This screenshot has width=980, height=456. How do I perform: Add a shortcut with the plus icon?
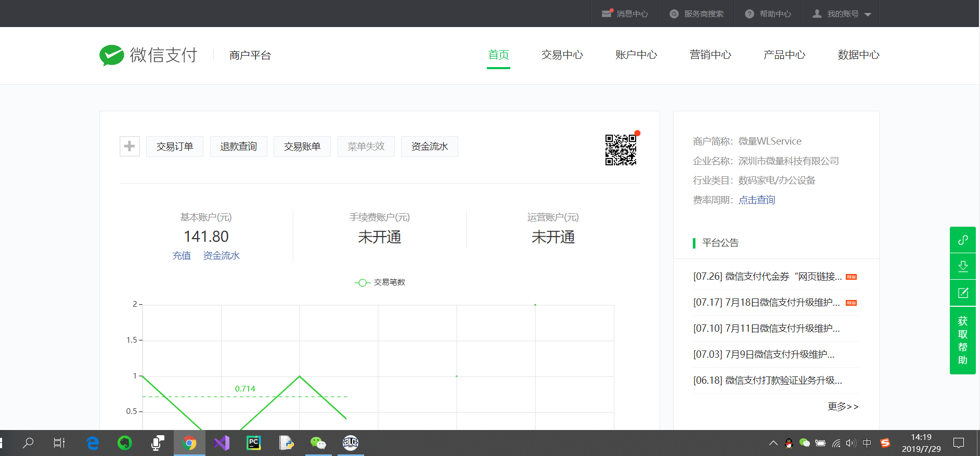130,147
